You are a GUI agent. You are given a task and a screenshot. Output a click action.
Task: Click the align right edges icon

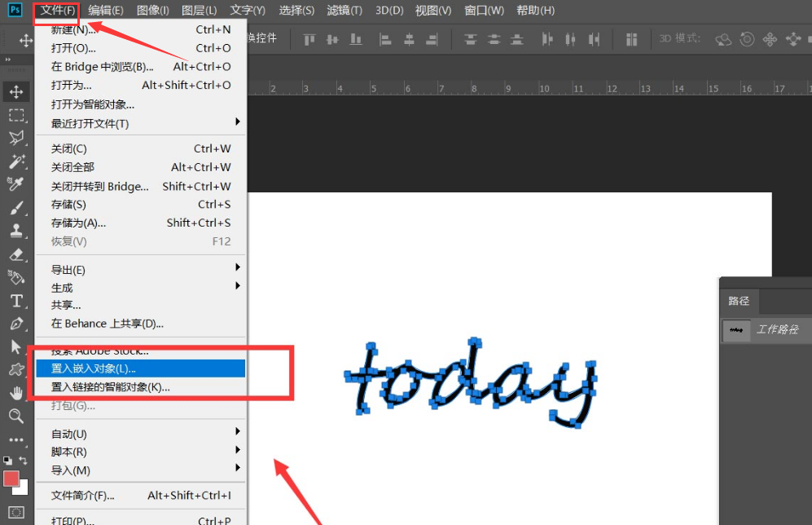point(432,39)
